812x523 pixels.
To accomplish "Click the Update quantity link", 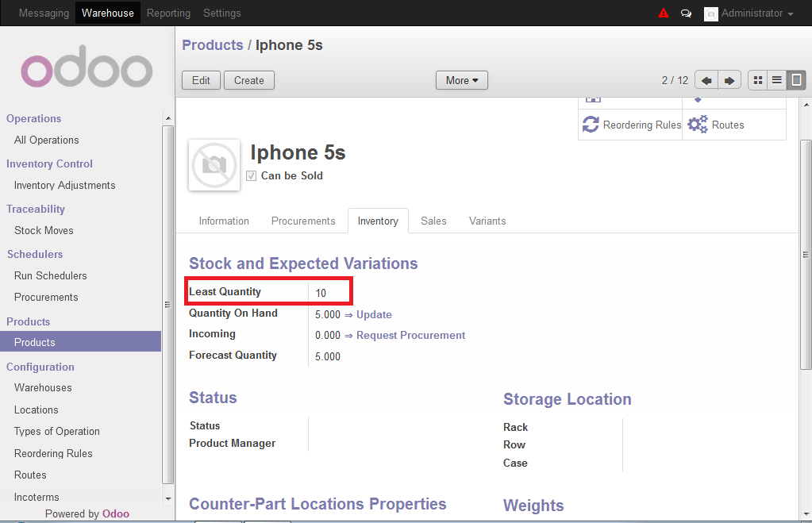I will (374, 315).
